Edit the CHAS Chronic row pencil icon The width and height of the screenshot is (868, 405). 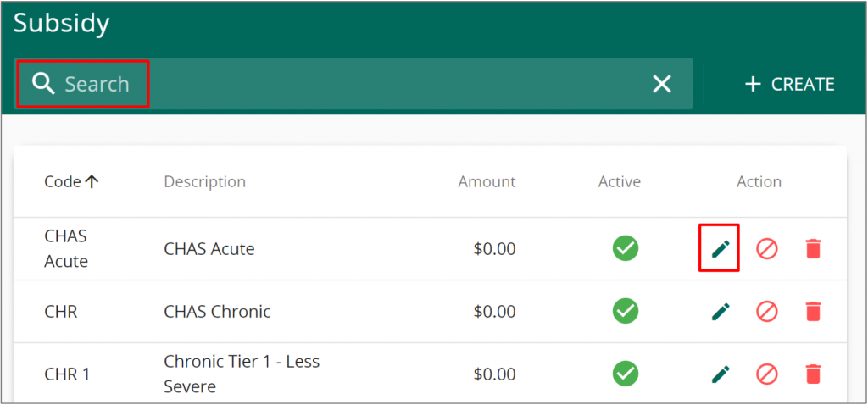[x=721, y=312]
